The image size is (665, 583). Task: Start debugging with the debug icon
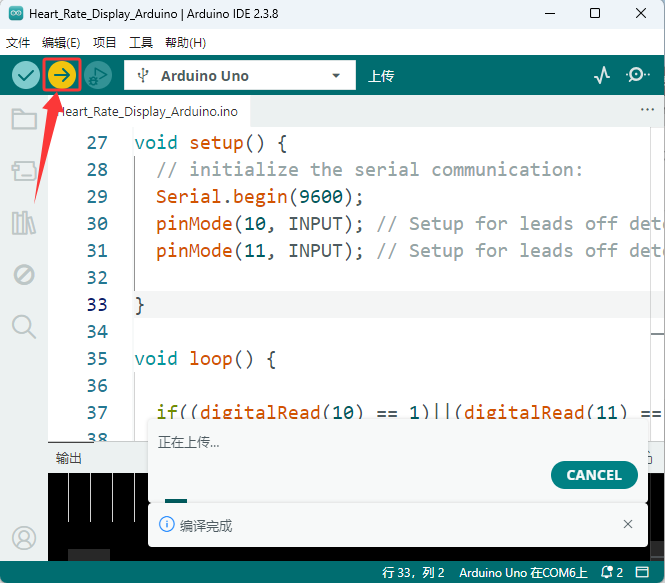[x=98, y=75]
